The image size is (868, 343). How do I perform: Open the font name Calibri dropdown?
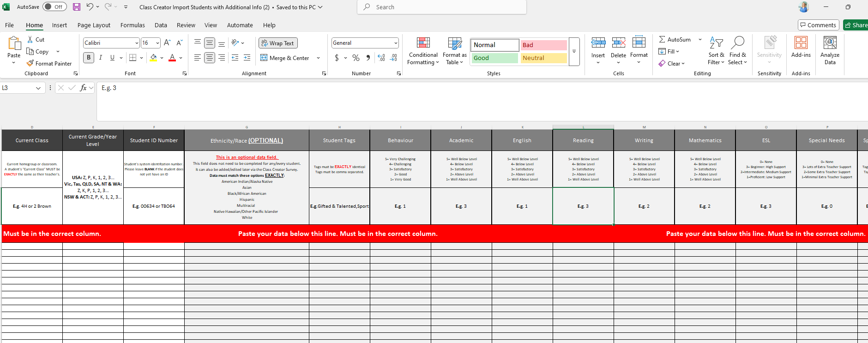tap(137, 43)
